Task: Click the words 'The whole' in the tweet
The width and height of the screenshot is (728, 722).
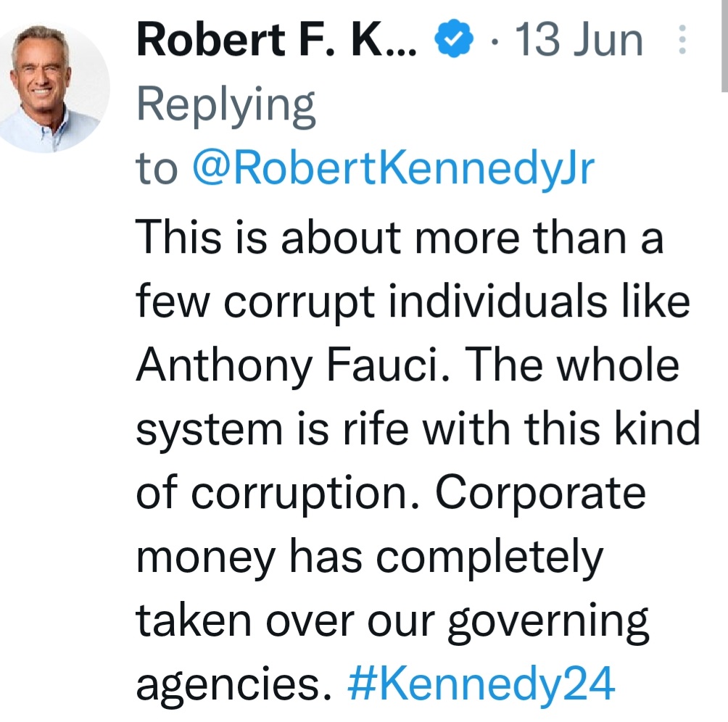Action: (571, 366)
